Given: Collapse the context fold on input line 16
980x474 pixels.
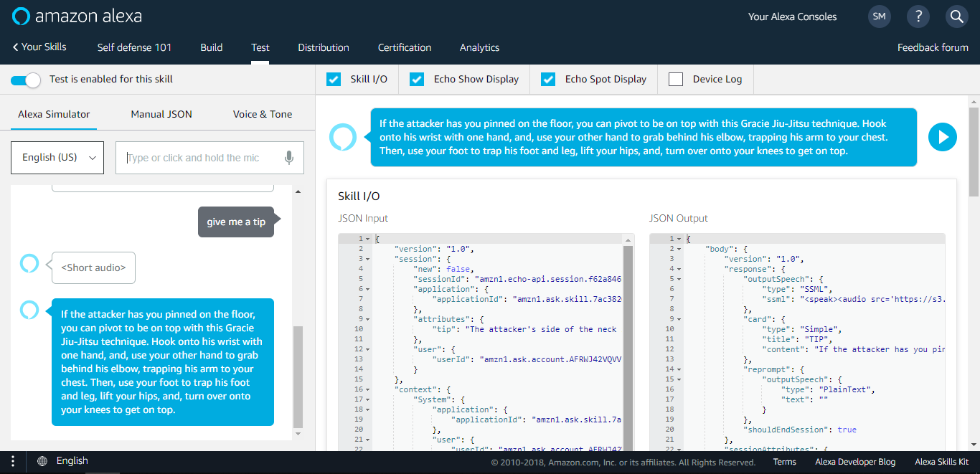Looking at the screenshot, I should tap(367, 389).
